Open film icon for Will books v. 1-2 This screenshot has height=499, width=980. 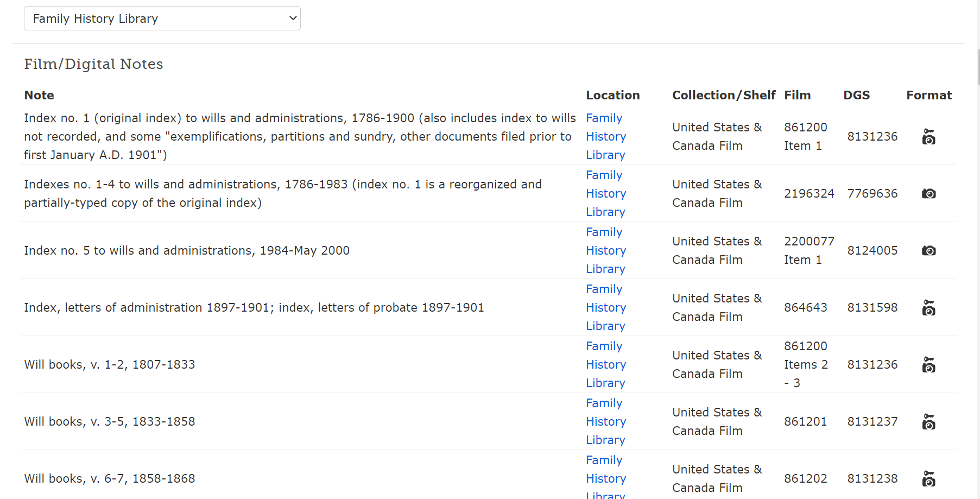click(x=928, y=365)
